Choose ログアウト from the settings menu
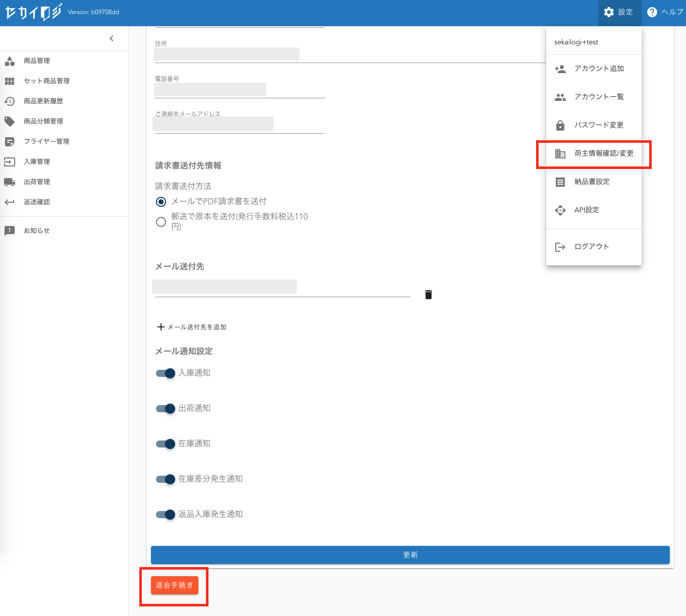686x616 pixels. pos(591,247)
